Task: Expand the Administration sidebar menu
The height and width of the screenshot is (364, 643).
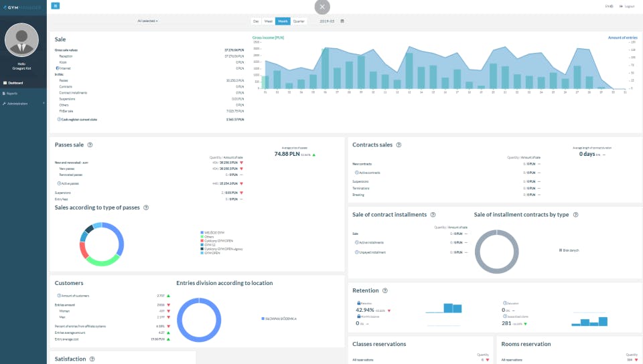Action: (23, 104)
